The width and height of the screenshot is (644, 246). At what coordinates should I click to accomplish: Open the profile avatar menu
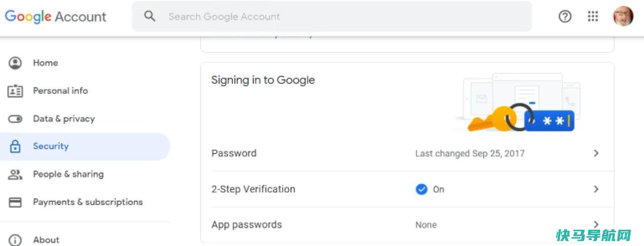[623, 16]
